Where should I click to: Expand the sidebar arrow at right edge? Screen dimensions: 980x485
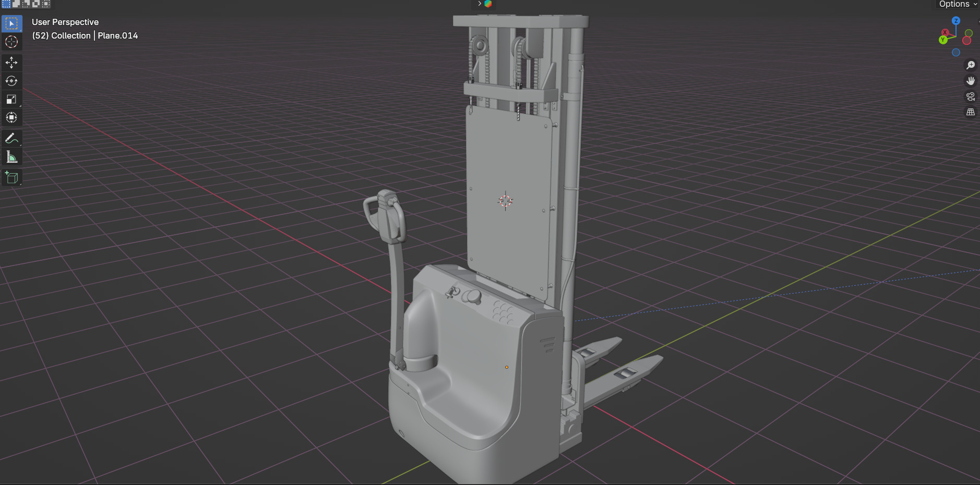coord(978,22)
